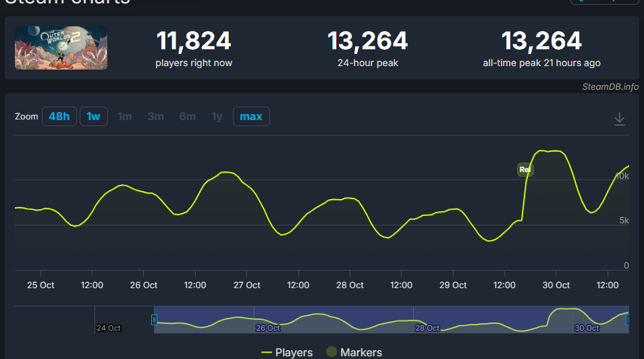Set zoom to 1w
The width and height of the screenshot is (644, 359).
coord(94,117)
